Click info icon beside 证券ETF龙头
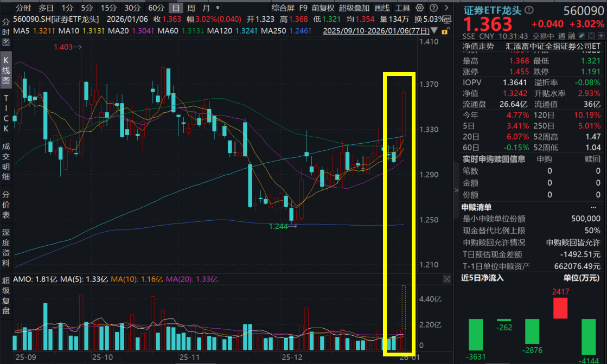607x364 pixels. (x=529, y=10)
